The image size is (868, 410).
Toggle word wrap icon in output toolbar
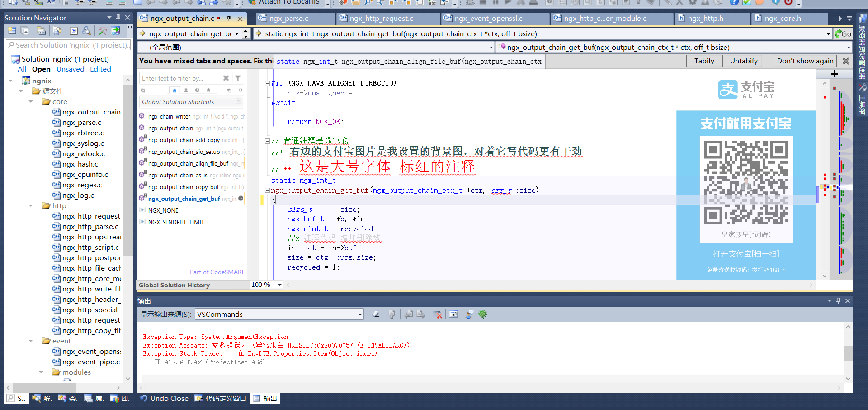click(453, 314)
